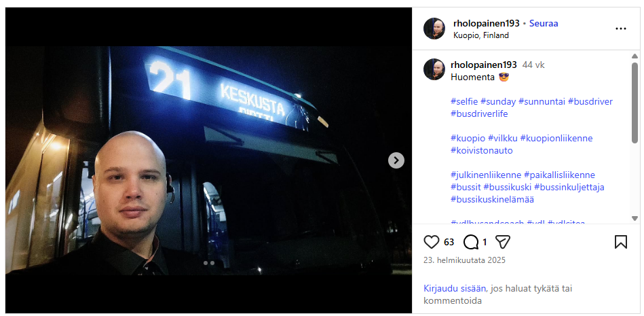
Task: Open the three-dot more options menu
Action: coord(620,29)
